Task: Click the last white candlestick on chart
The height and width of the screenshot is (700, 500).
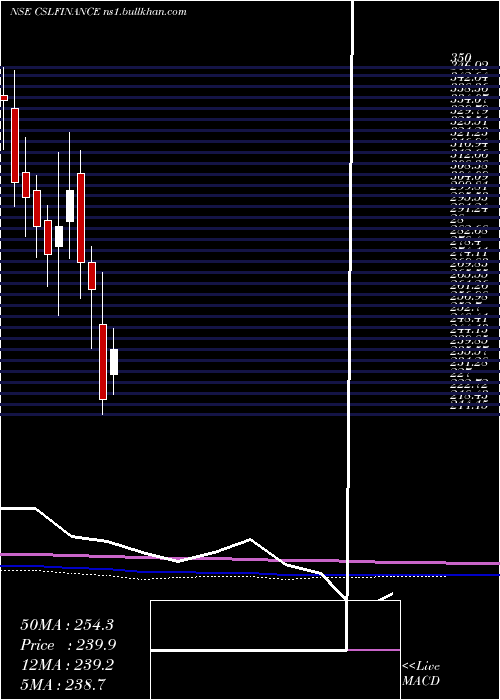Action: [x=114, y=362]
